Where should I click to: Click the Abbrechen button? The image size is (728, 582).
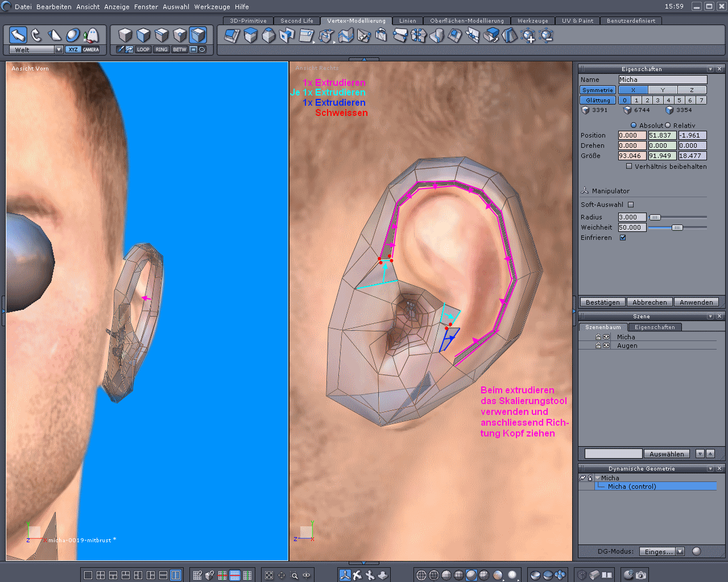(650, 302)
